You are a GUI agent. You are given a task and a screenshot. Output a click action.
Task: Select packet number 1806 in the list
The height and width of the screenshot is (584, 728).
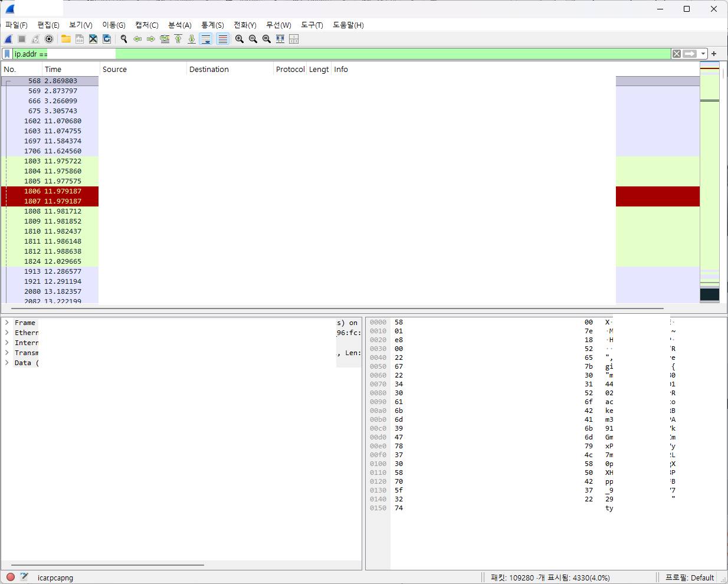(50, 191)
